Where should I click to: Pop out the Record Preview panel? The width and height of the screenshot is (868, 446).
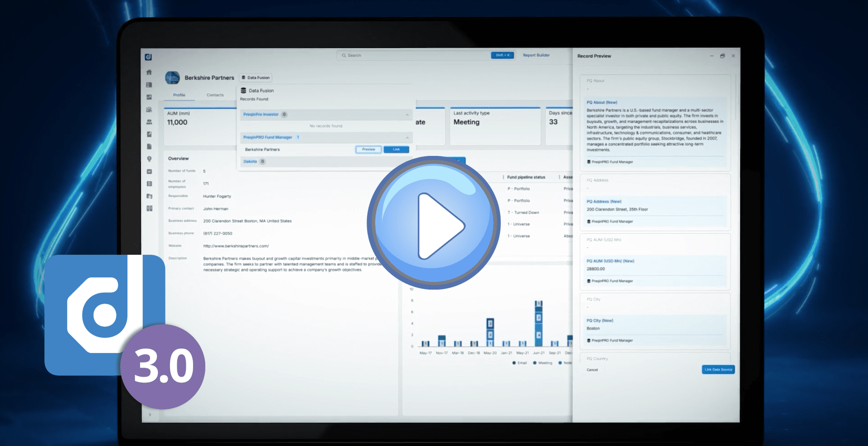tap(722, 56)
